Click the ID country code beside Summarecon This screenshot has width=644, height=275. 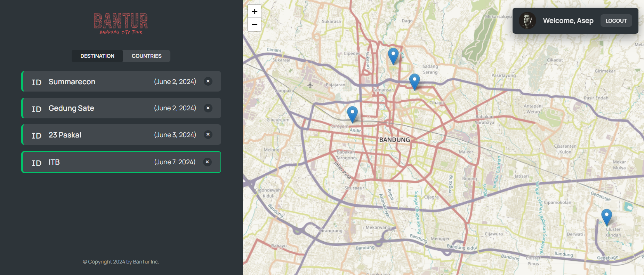tap(37, 82)
